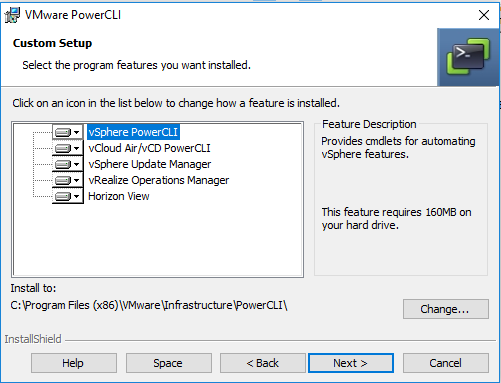Open the Help button
This screenshot has height=383, width=501.
pos(74,363)
